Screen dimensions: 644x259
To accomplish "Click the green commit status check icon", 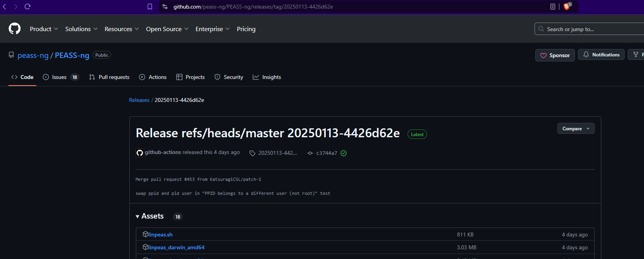I will point(344,153).
